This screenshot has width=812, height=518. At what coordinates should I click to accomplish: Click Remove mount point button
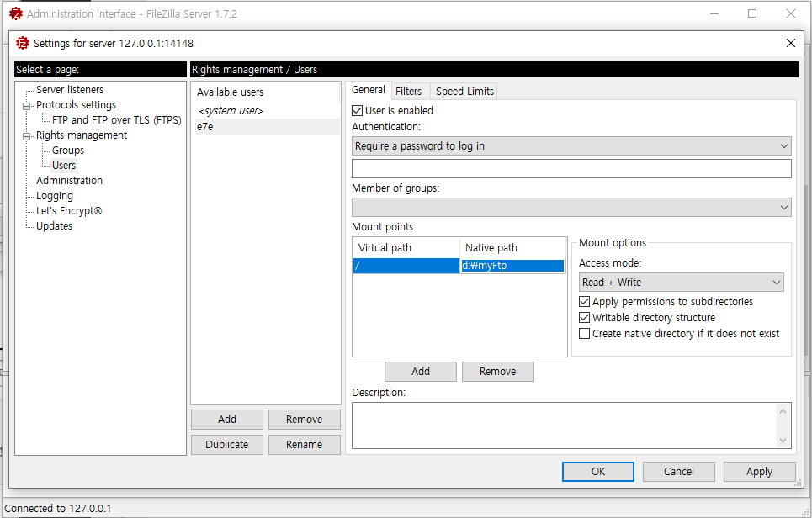tap(497, 372)
